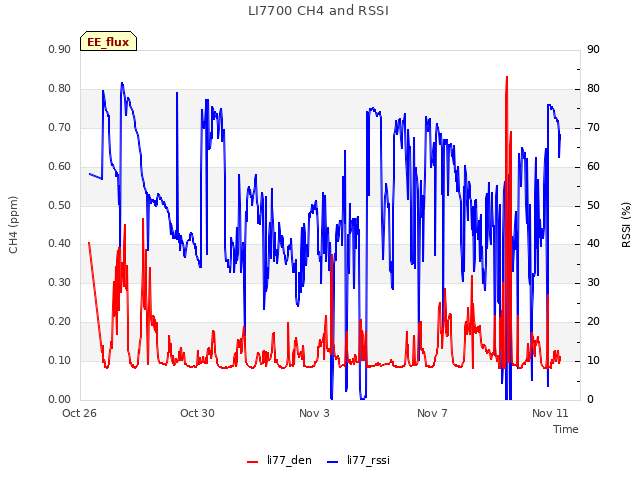Click the tallest red CH4 spike peak
Viewport: 640px width, 480px height.
pos(507,77)
